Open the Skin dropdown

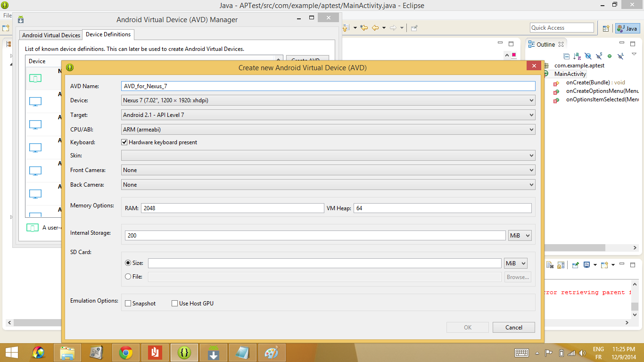pos(328,156)
